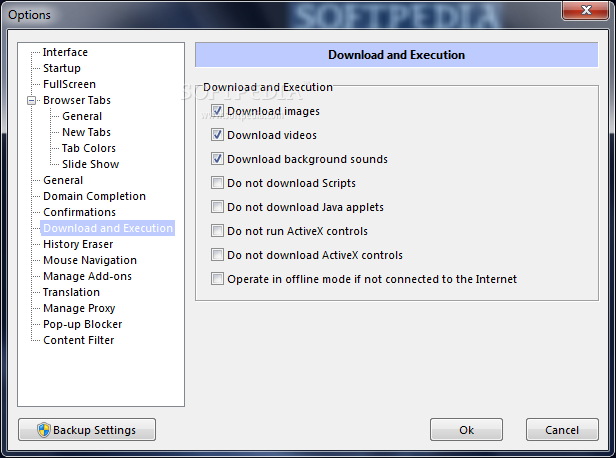616x458 pixels.
Task: Select Download and Execution tree item
Action: coord(108,228)
